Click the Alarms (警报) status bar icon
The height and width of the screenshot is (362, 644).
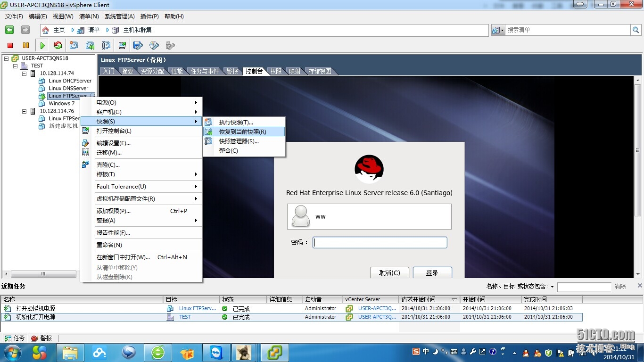(x=34, y=338)
